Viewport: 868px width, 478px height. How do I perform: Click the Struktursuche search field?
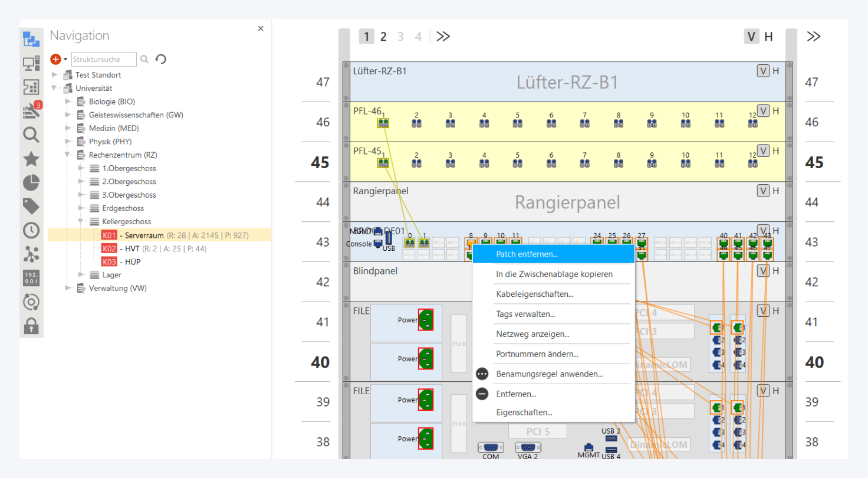coord(103,59)
